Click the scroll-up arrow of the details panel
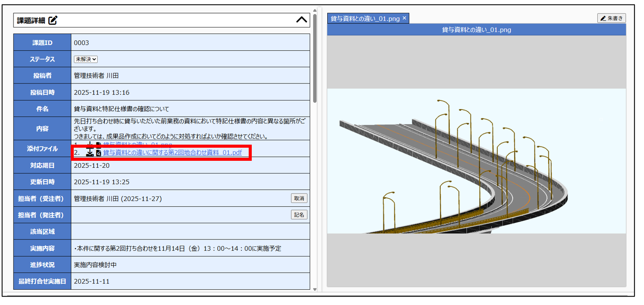 [315, 10]
